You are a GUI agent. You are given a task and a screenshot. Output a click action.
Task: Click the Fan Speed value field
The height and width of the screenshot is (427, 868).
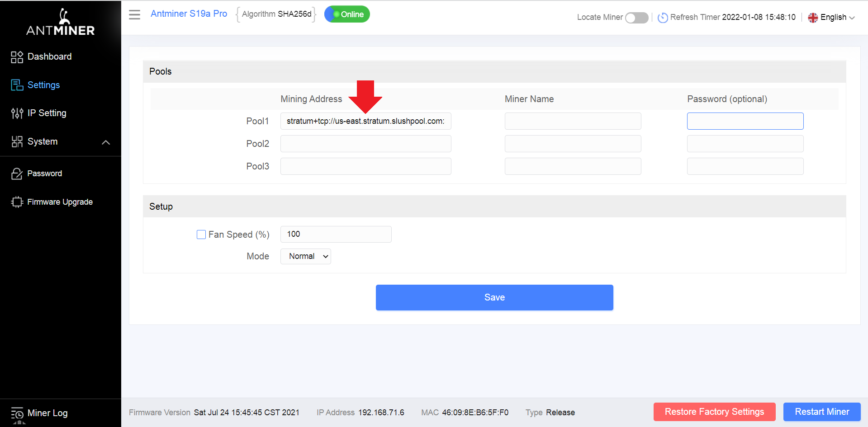336,234
